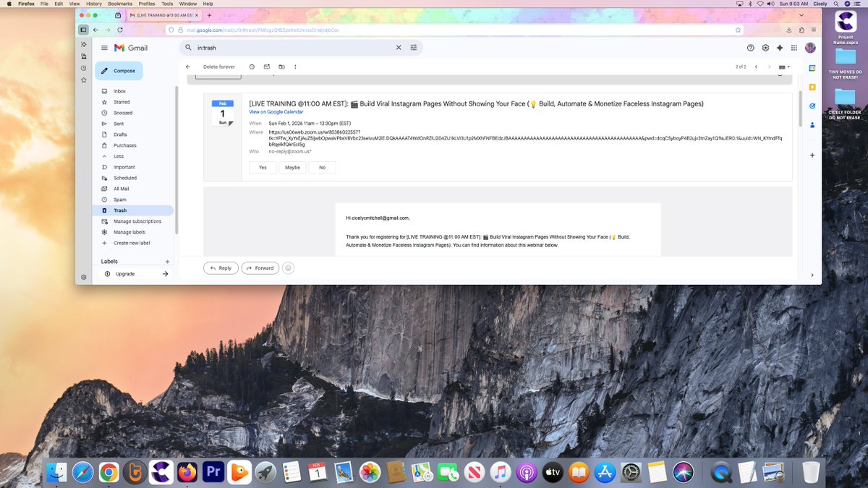Click the Gmail main menu hamburger icon
The width and height of the screenshot is (868, 488).
104,48
